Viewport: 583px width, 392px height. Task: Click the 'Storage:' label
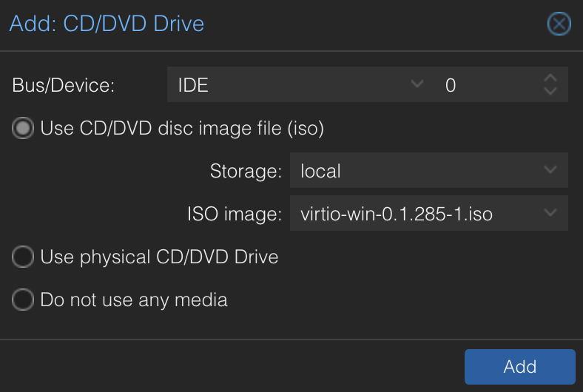tap(246, 171)
